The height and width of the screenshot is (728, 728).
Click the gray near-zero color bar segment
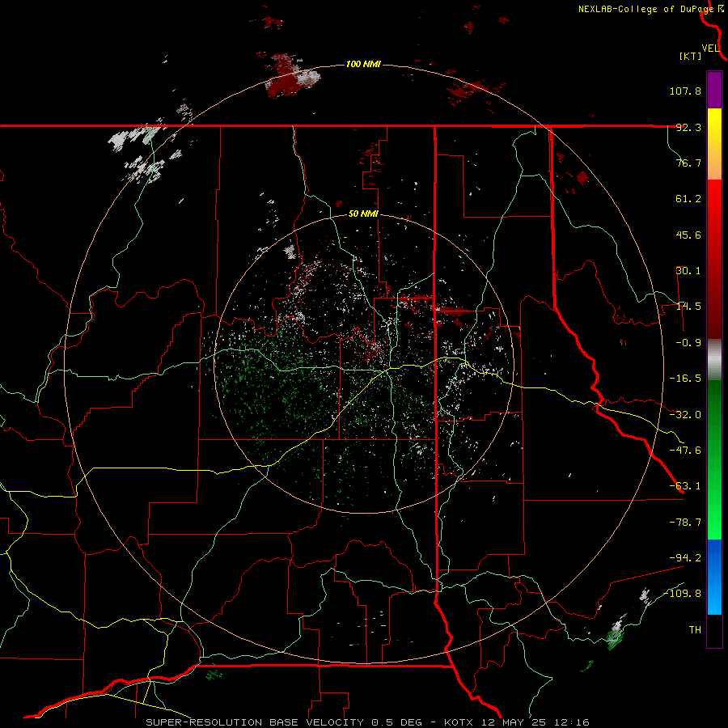click(714, 359)
